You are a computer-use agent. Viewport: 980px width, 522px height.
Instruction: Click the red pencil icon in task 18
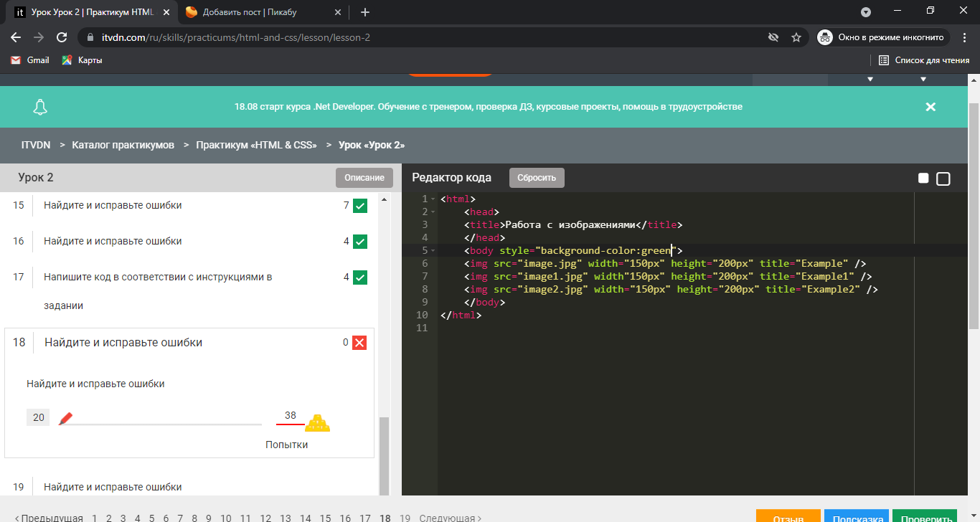click(x=65, y=418)
